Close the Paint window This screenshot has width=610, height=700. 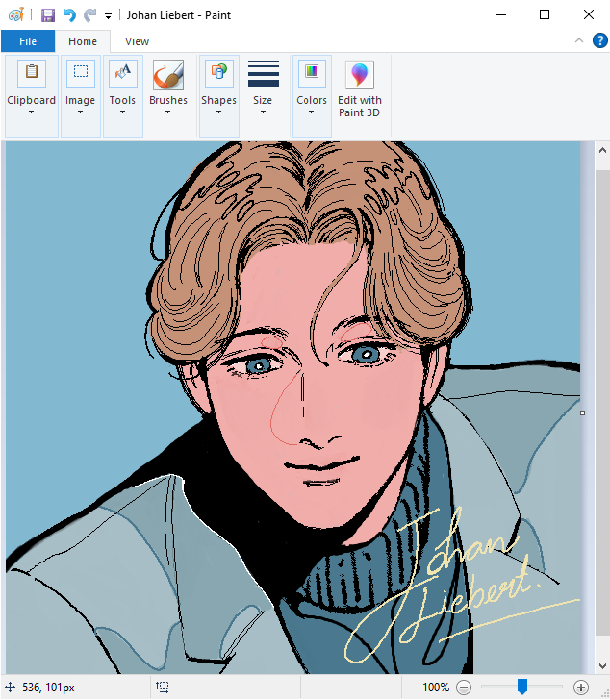(589, 14)
